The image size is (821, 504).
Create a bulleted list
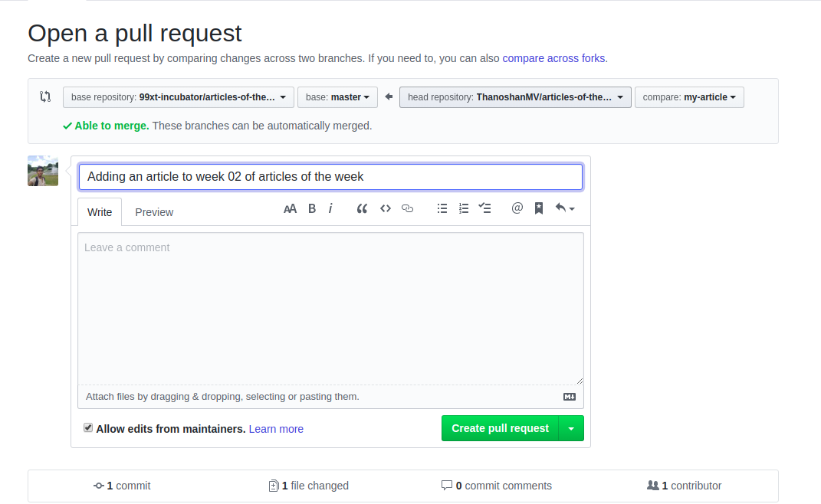442,208
